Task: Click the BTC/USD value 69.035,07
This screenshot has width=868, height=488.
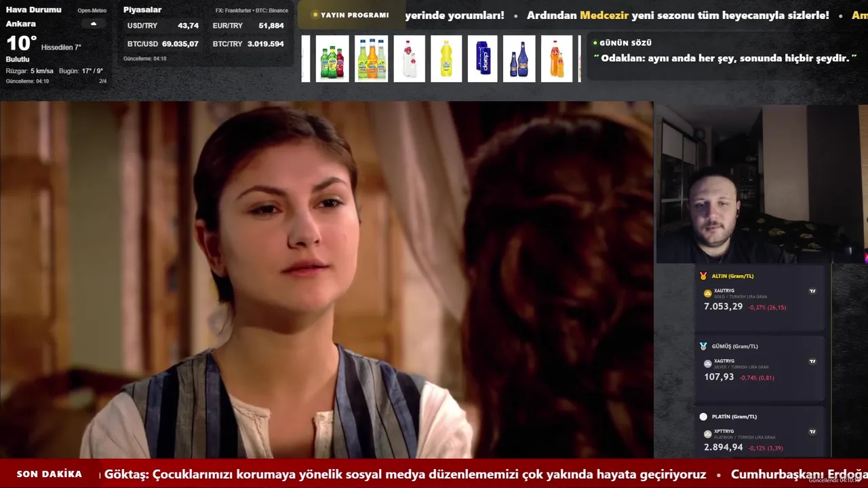Action: point(180,43)
